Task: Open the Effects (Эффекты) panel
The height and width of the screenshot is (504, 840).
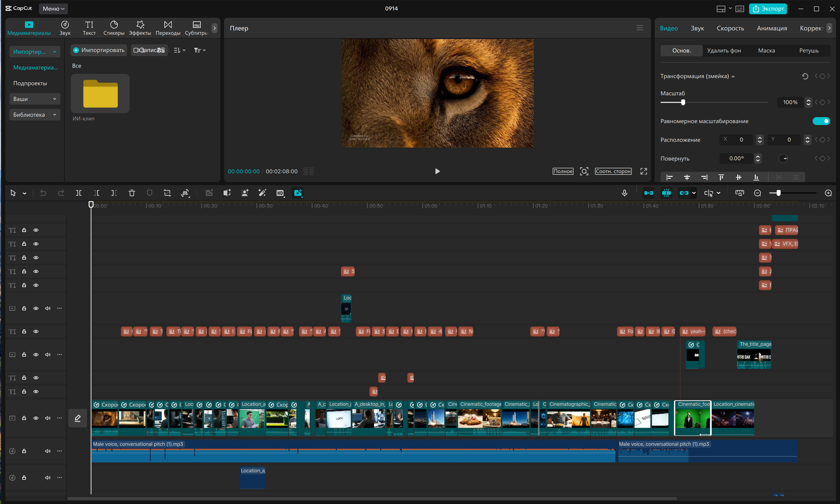Action: click(x=140, y=28)
